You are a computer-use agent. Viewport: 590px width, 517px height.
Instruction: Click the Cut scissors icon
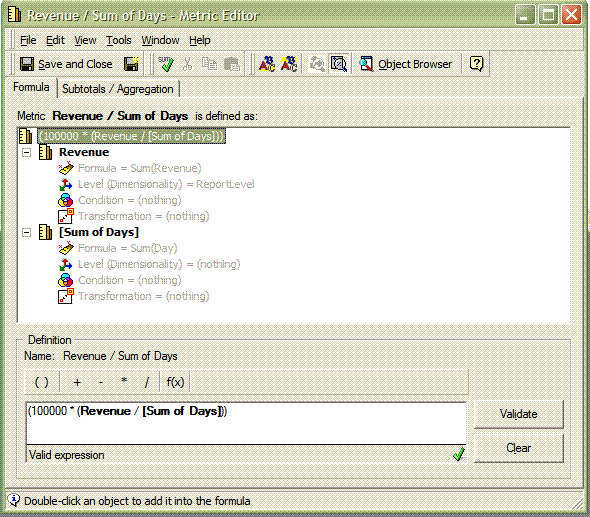pyautogui.click(x=187, y=64)
